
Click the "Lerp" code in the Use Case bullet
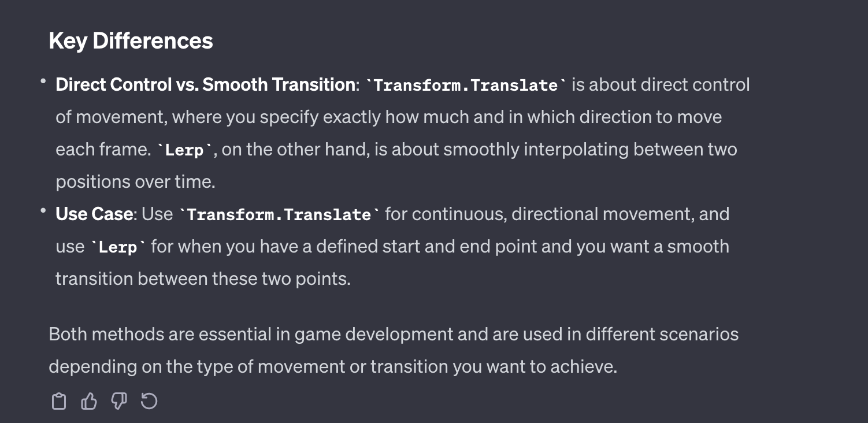[x=118, y=247]
